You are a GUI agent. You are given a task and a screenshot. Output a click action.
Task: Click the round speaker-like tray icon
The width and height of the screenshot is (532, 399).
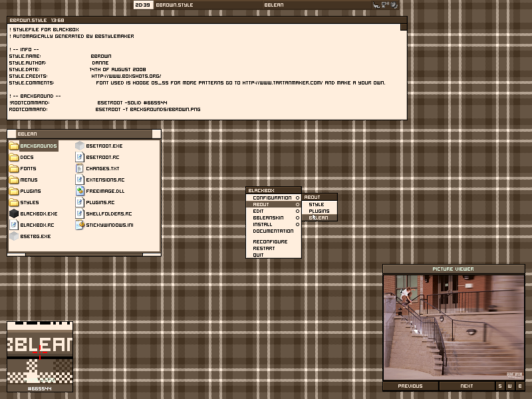coord(394,5)
